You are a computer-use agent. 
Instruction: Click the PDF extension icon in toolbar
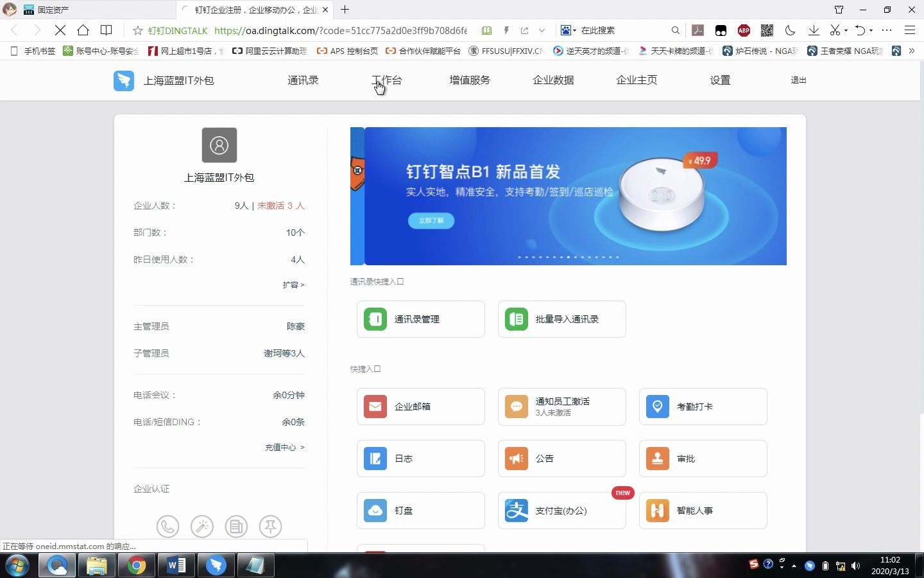697,30
